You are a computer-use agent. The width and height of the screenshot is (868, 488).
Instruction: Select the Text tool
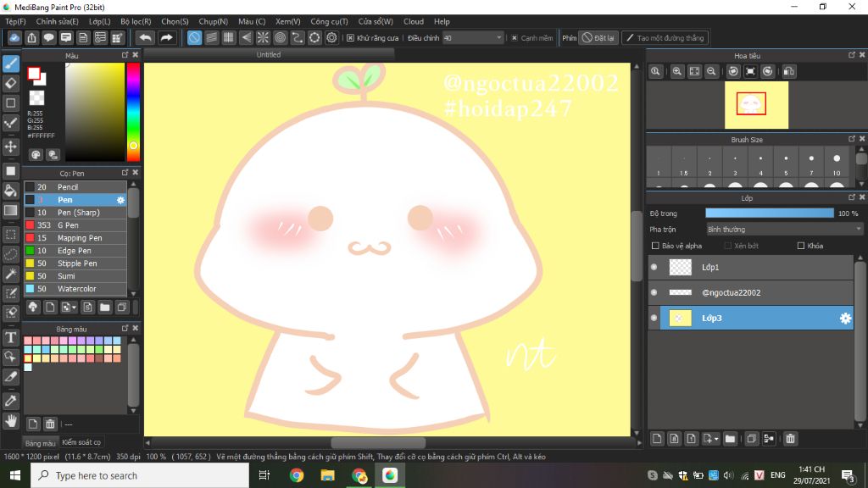click(10, 337)
